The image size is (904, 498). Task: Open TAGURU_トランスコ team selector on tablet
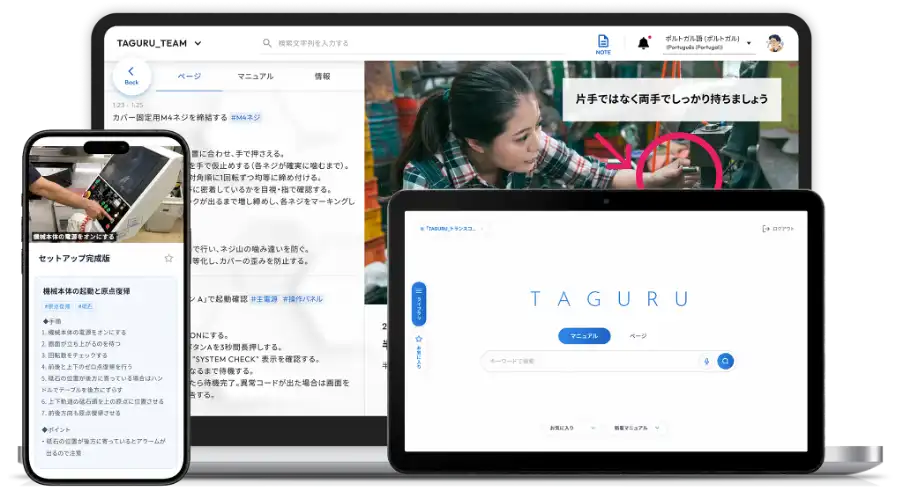click(x=452, y=229)
